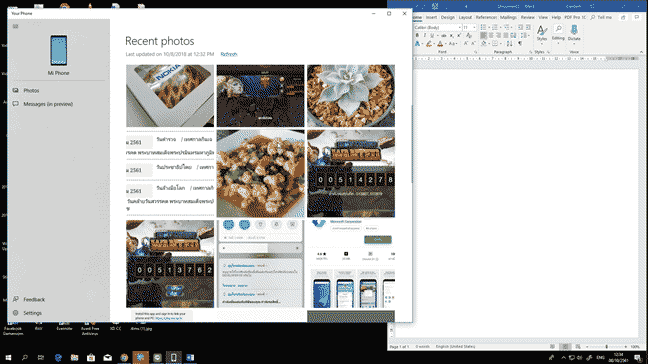Open the Editing dropdown in Word

(558, 34)
